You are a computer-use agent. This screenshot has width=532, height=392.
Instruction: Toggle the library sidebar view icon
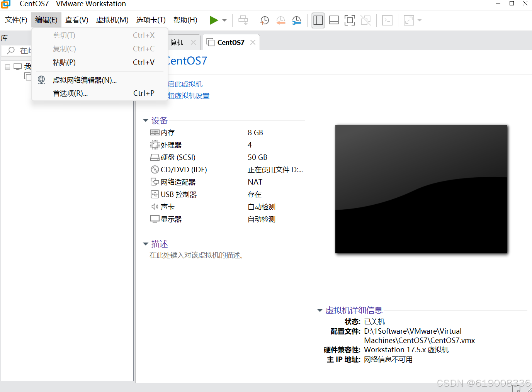point(318,20)
